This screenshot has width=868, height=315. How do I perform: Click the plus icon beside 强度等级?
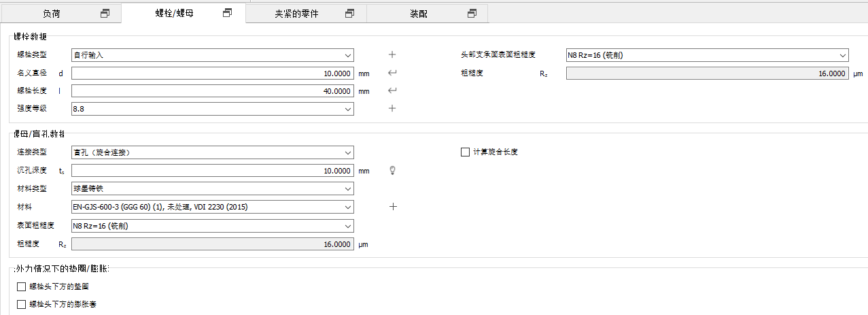392,108
